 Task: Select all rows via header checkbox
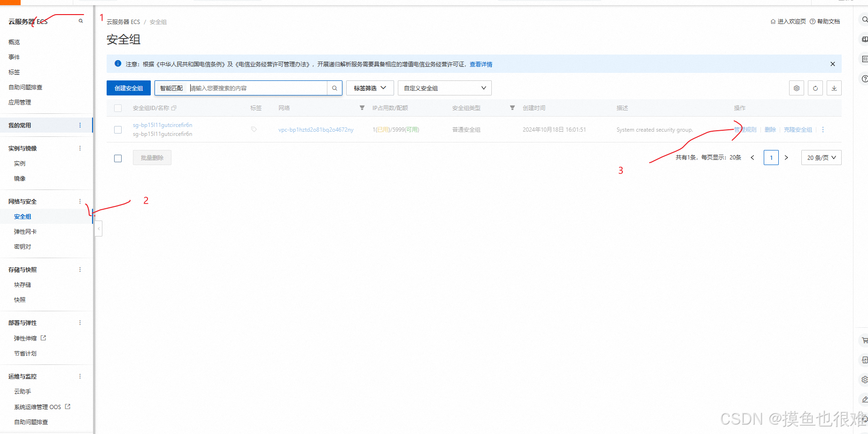click(118, 108)
